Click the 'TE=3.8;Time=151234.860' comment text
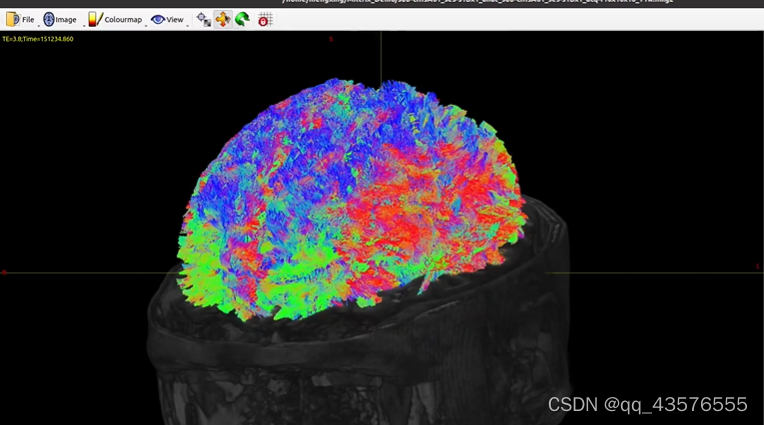764x425 pixels. (x=38, y=39)
